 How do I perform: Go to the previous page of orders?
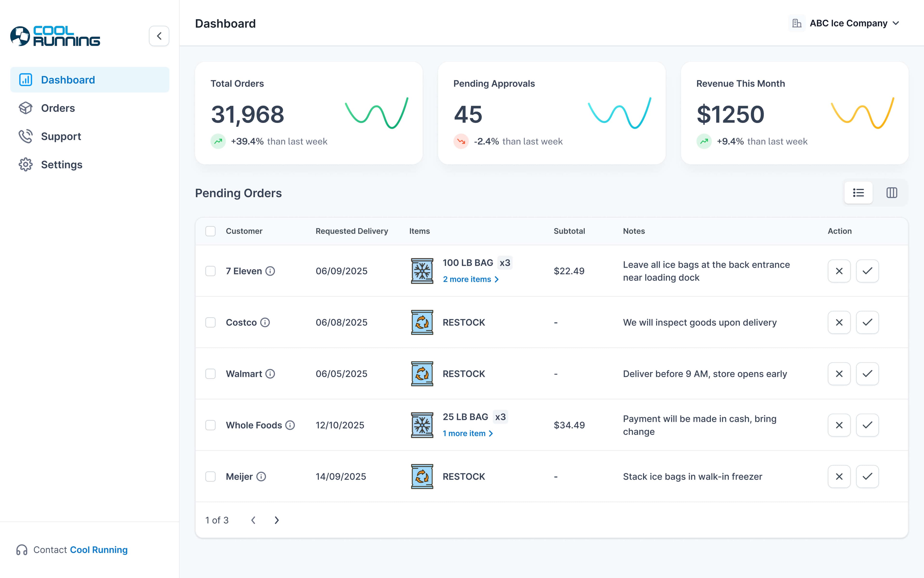tap(253, 520)
